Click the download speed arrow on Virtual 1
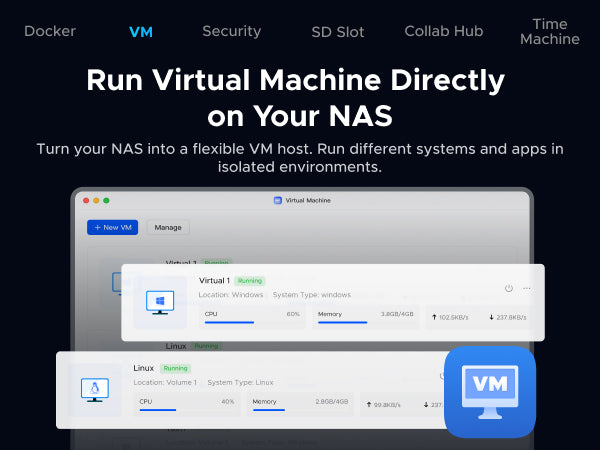 (x=491, y=315)
